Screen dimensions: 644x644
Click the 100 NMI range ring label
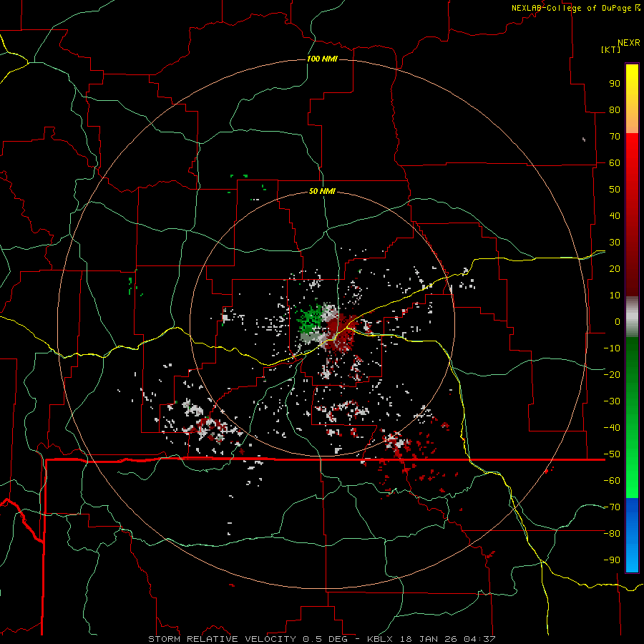[x=322, y=59]
